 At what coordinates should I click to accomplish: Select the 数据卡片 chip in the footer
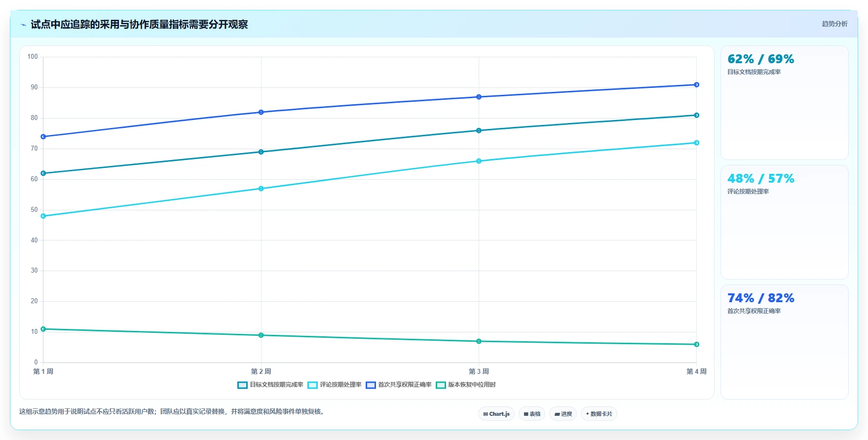tap(599, 414)
